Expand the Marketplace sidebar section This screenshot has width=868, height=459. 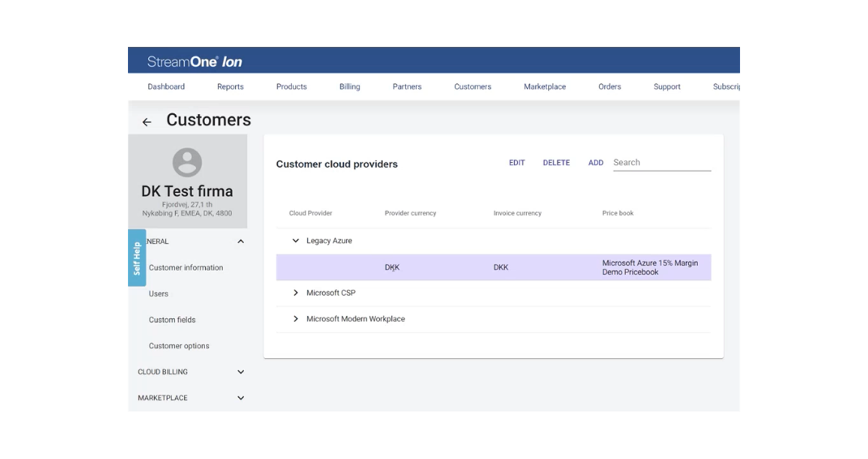(240, 398)
